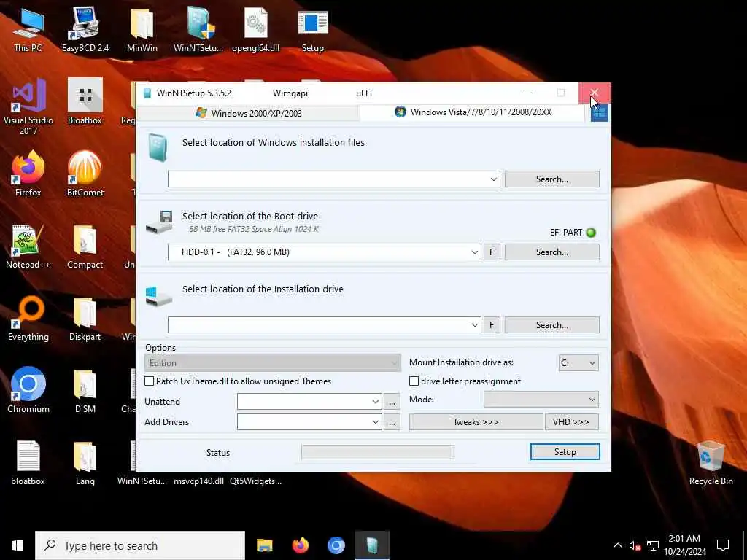Expand the Mode dropdown
747x560 pixels.
click(x=541, y=399)
